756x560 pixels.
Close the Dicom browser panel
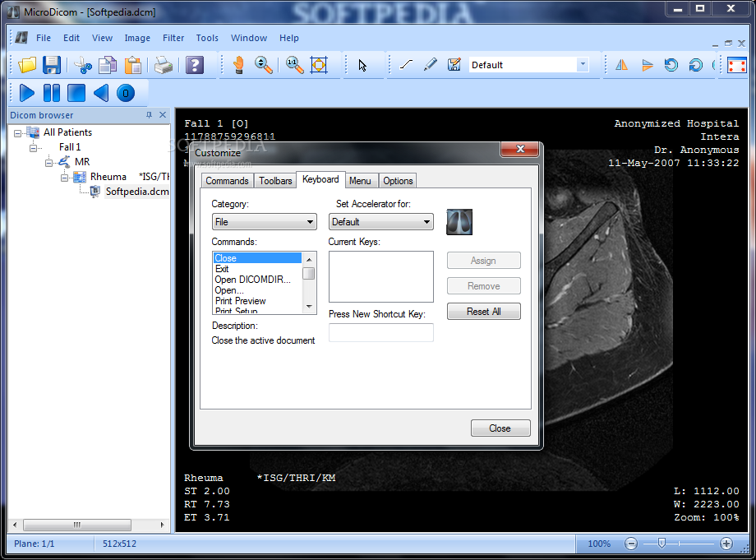pyautogui.click(x=163, y=115)
